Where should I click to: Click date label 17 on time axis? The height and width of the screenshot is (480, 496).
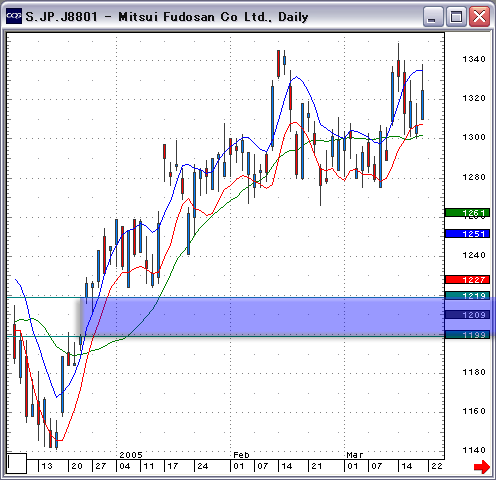[x=173, y=466]
